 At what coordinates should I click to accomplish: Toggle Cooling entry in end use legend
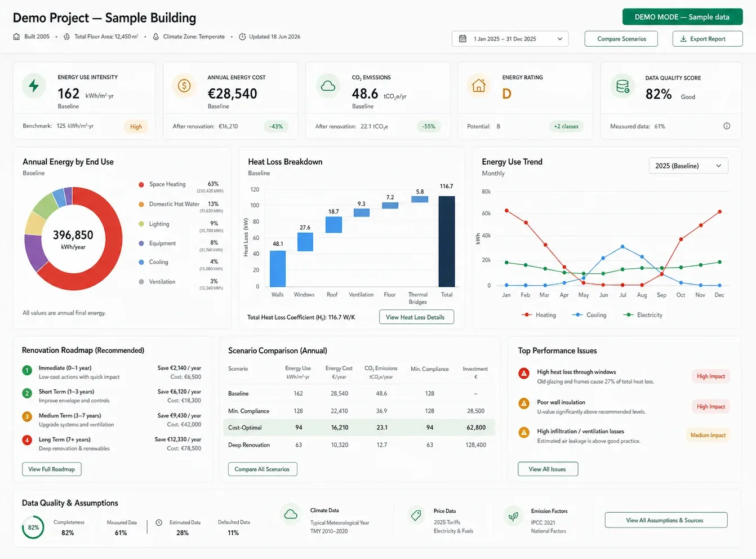pyautogui.click(x=181, y=265)
